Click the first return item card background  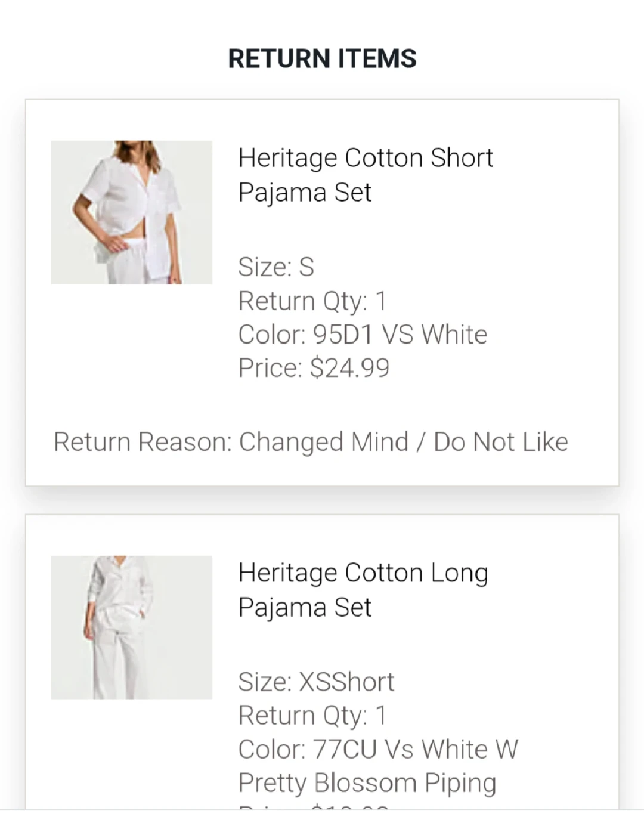point(322,293)
